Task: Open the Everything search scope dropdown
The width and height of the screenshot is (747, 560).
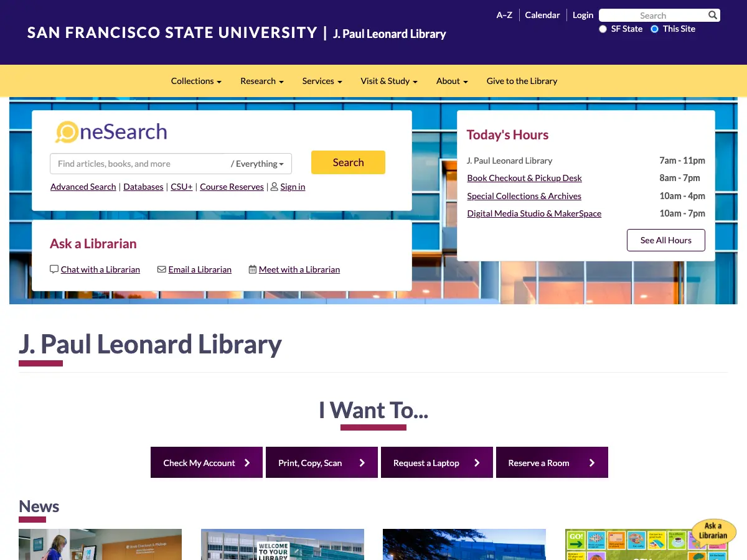Action: coord(257,164)
